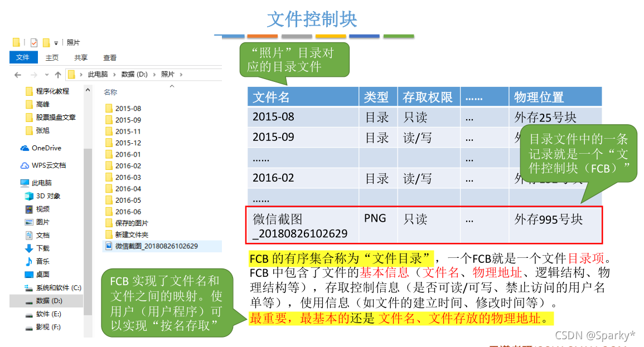Screen dimensions: 644x347
Task: Click 此电脑 in the address bar
Action: tap(98, 74)
